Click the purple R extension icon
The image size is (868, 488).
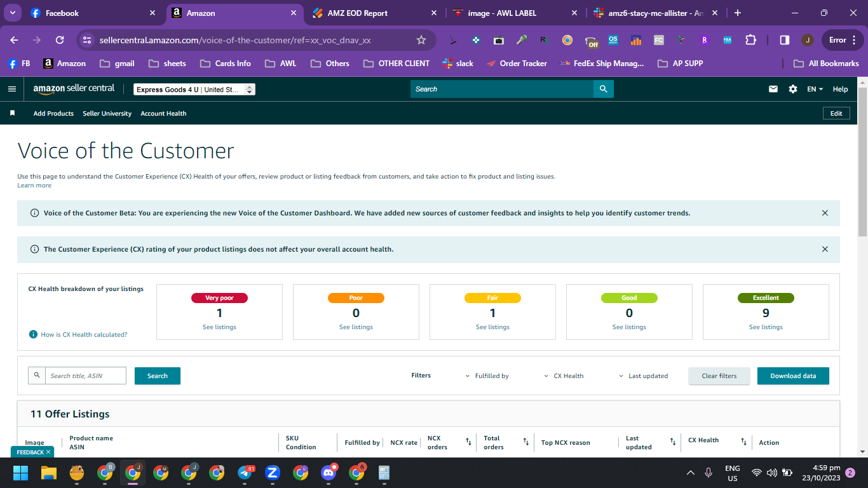[x=705, y=40]
